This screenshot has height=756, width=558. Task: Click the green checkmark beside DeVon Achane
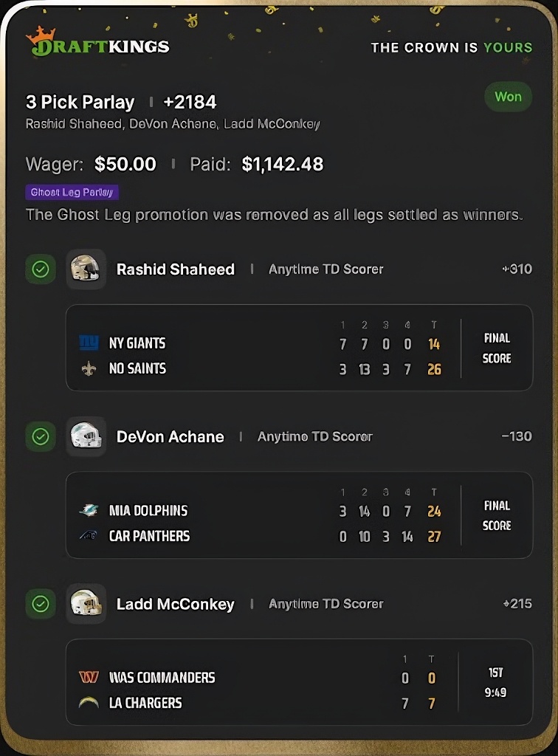pos(41,436)
